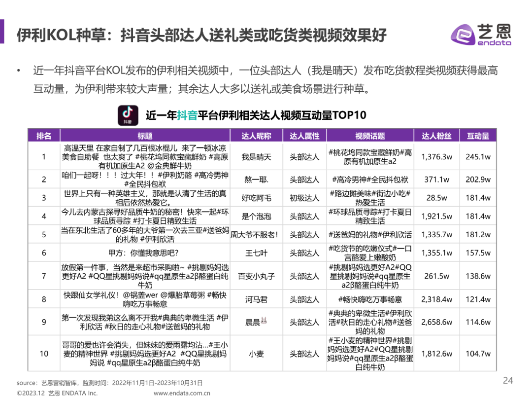Viewport: 532px width, 399px height.
Task: Click the title starting 高温天里 在家自制
Action: 145,157
